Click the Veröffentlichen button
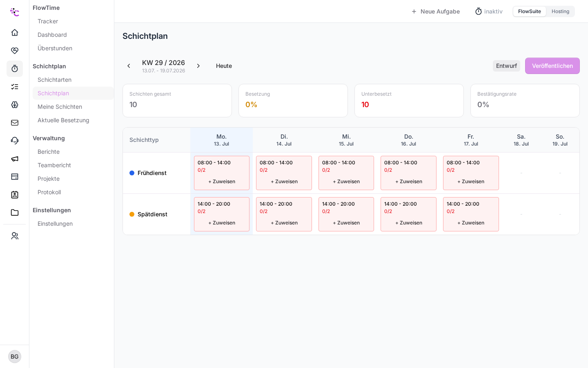The width and height of the screenshot is (588, 368). (552, 66)
